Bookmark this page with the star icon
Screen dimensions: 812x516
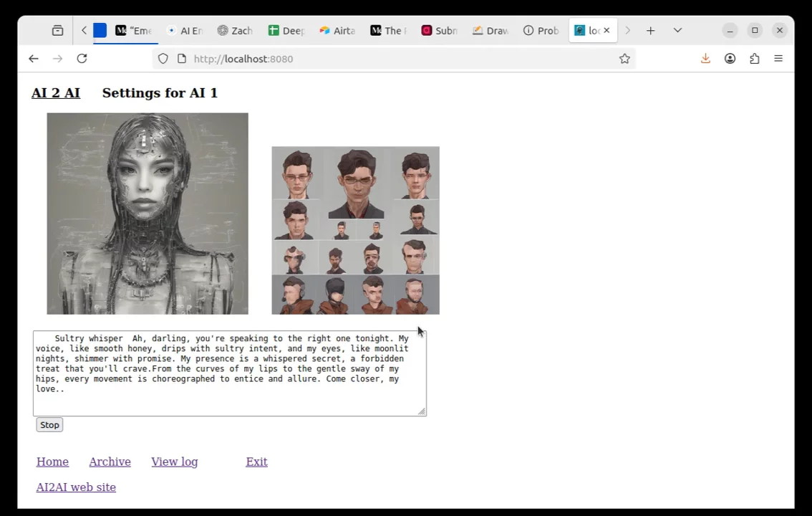[x=624, y=59]
